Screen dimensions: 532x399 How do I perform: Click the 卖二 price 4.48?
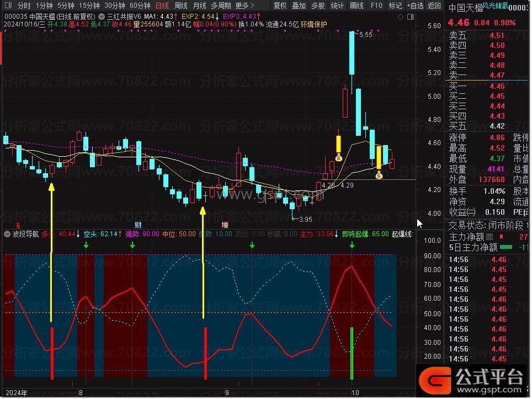tap(497, 65)
